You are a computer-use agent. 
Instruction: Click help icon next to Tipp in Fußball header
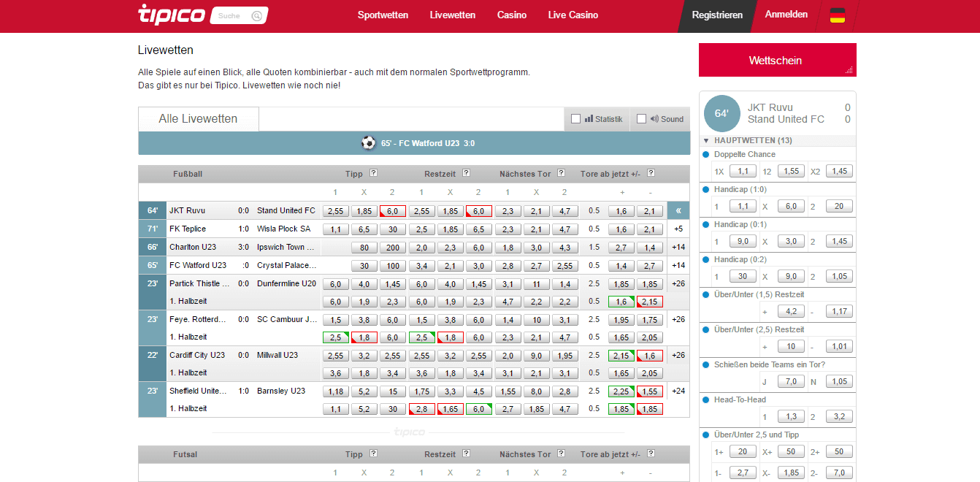[373, 174]
